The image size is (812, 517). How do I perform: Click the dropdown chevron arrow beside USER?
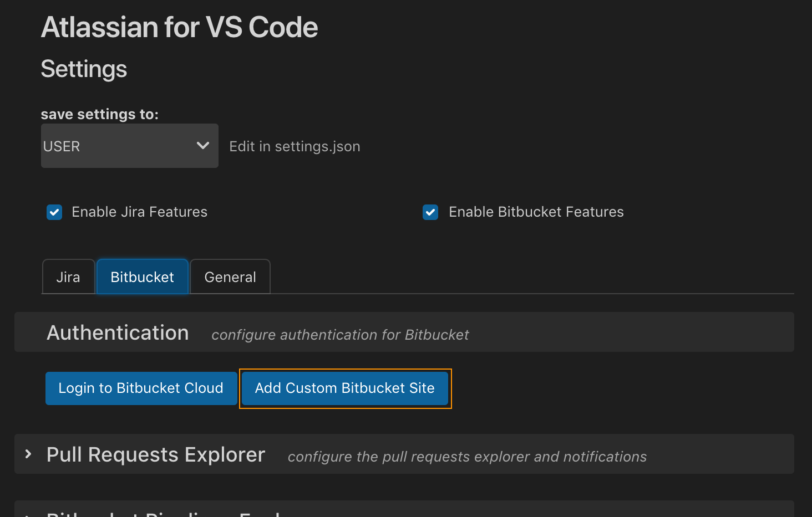tap(203, 146)
